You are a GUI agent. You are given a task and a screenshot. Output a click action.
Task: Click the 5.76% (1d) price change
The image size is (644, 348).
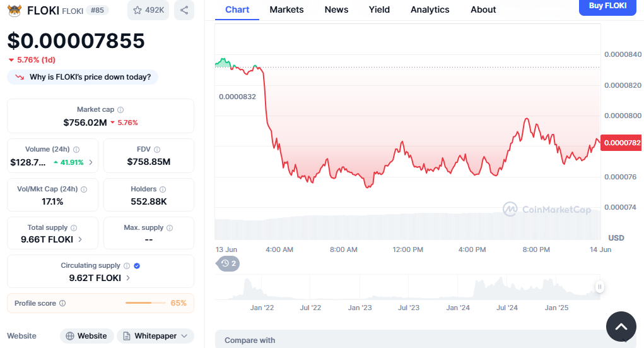point(32,60)
